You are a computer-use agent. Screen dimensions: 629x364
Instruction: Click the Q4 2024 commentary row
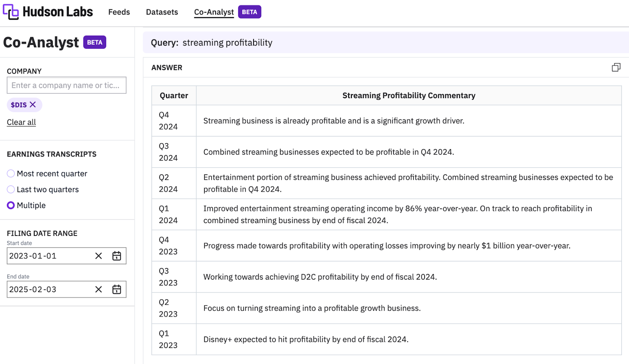coord(408,121)
